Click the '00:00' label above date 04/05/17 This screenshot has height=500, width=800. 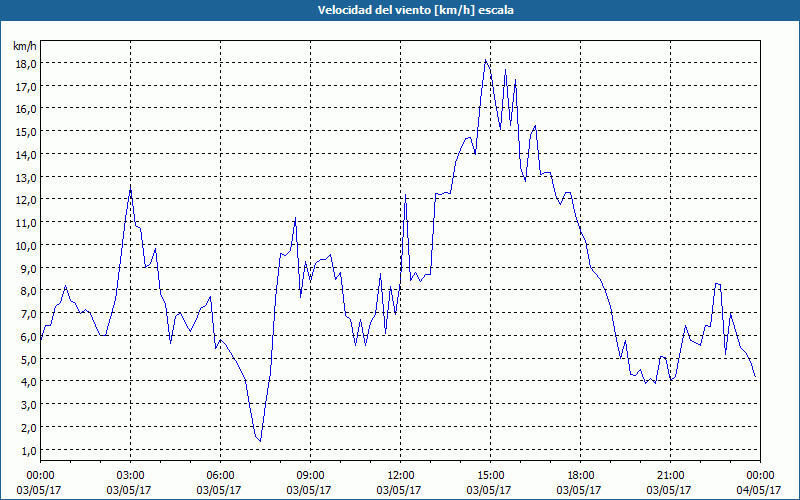pos(760,476)
